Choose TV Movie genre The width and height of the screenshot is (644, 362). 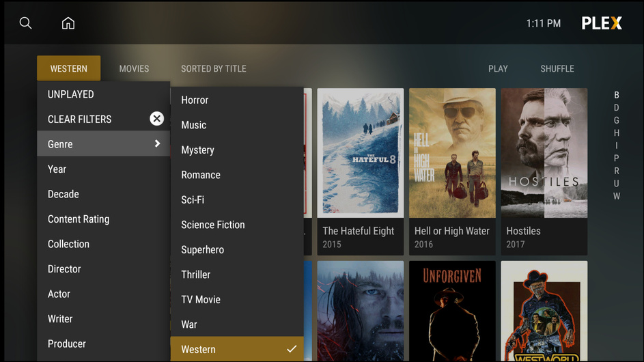point(237,300)
